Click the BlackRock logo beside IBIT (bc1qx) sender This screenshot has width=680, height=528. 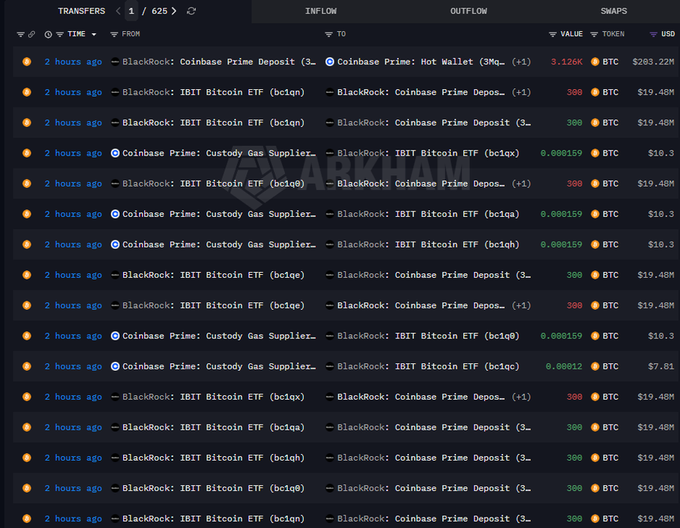coord(115,397)
